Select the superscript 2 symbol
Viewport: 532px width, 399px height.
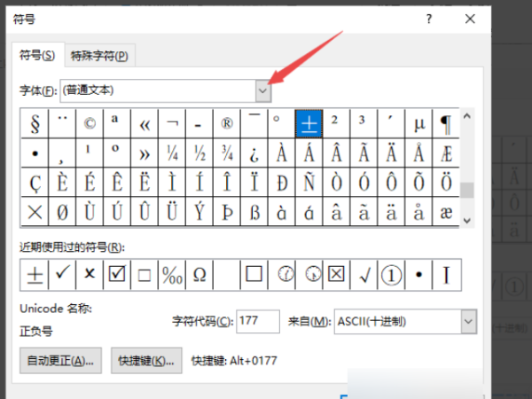(336, 123)
